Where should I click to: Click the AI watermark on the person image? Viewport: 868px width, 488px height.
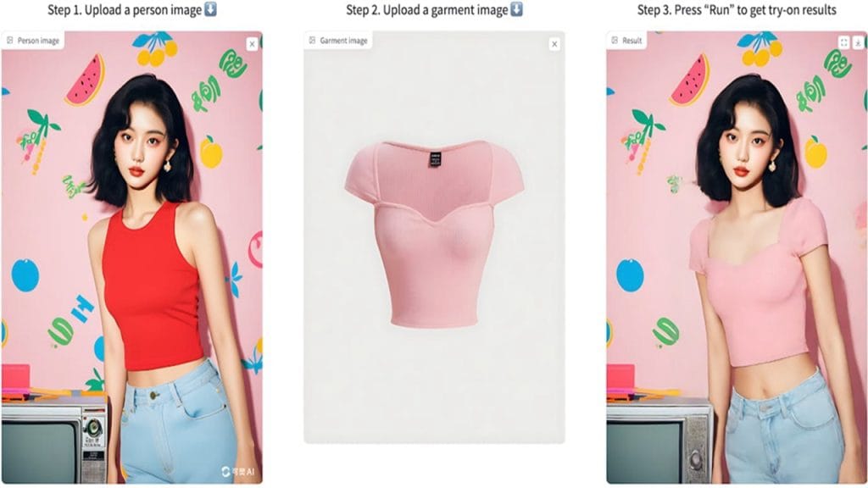pyautogui.click(x=238, y=471)
